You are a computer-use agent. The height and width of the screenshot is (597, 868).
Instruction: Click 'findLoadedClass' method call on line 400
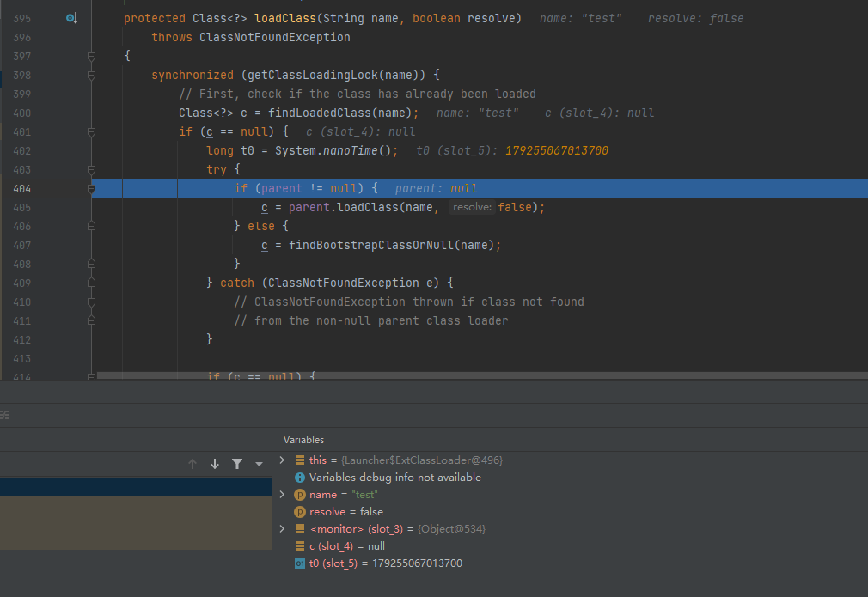[x=320, y=113]
